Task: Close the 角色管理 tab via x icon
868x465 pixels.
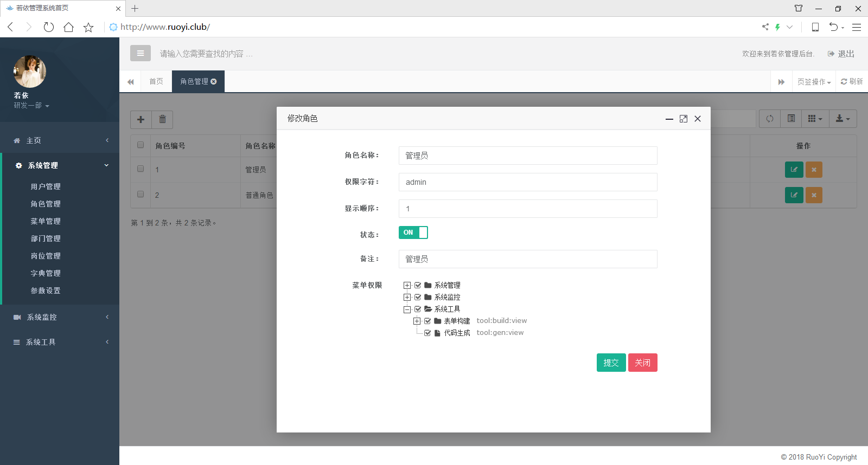Action: click(214, 82)
